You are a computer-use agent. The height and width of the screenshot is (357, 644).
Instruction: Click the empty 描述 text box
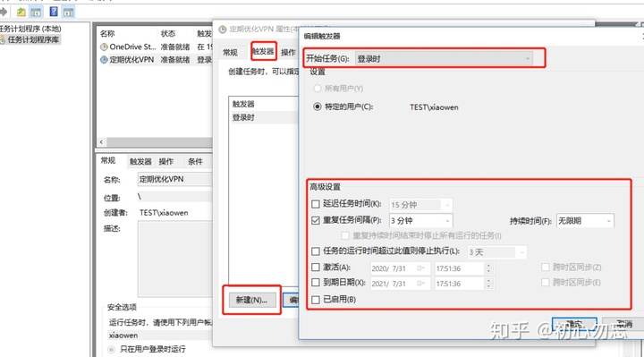point(175,259)
